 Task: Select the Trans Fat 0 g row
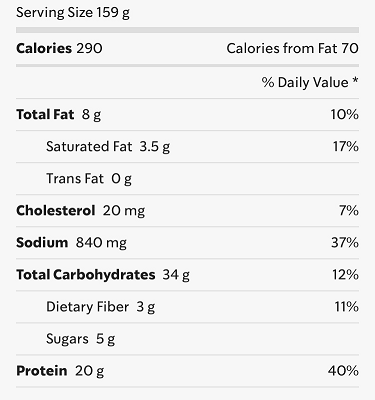coord(187,178)
